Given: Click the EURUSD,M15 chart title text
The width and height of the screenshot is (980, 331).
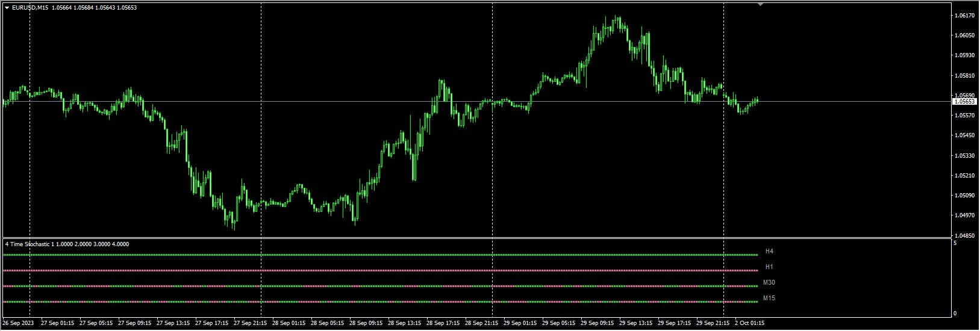Looking at the screenshot, I should click(30, 8).
